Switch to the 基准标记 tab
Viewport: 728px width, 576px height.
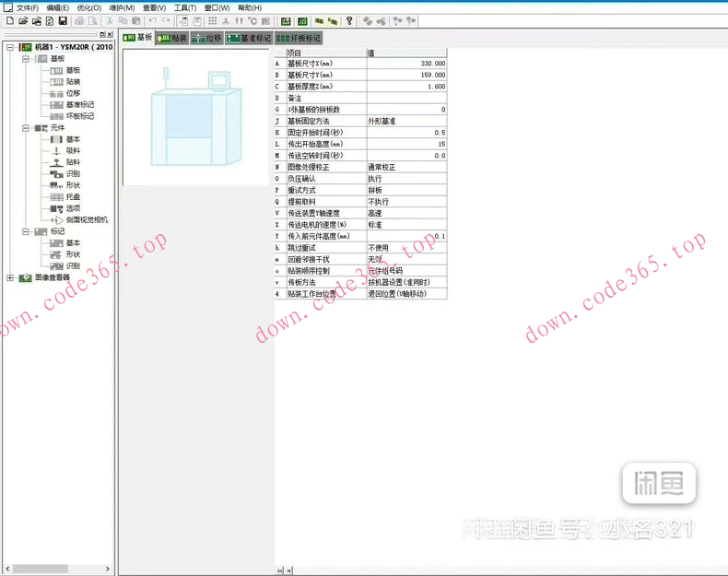point(249,38)
